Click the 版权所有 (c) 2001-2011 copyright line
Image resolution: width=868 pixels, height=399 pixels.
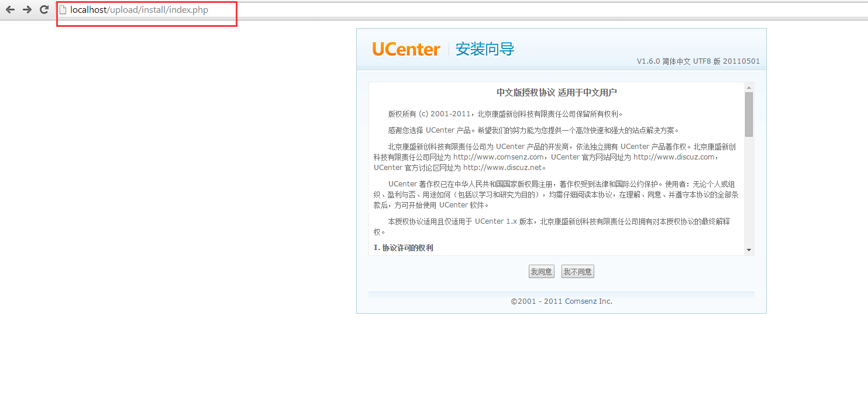(506, 115)
